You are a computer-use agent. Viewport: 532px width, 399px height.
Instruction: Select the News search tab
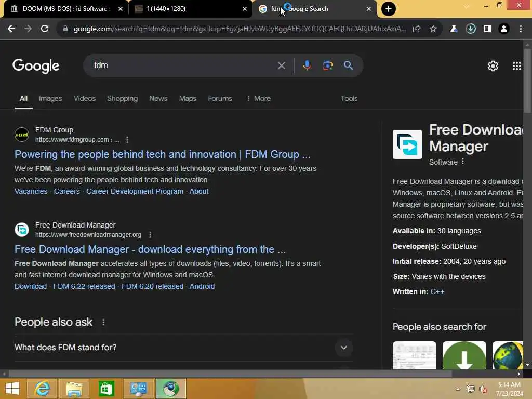click(158, 98)
